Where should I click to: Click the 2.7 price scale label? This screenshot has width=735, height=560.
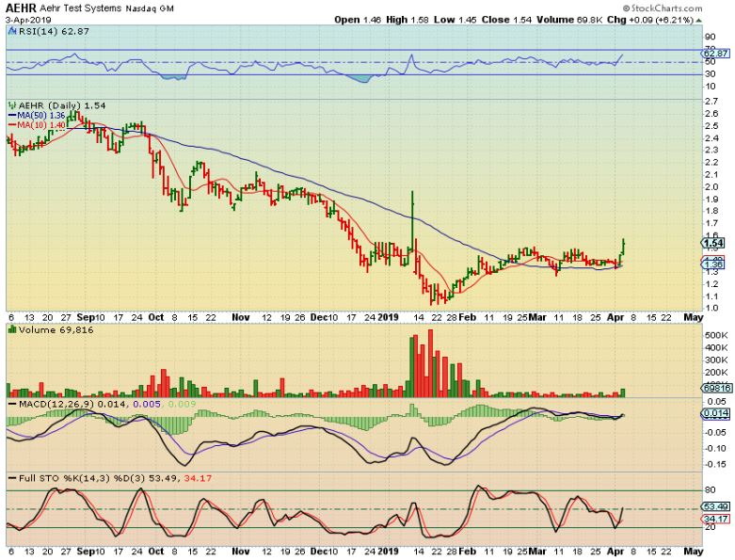click(711, 102)
